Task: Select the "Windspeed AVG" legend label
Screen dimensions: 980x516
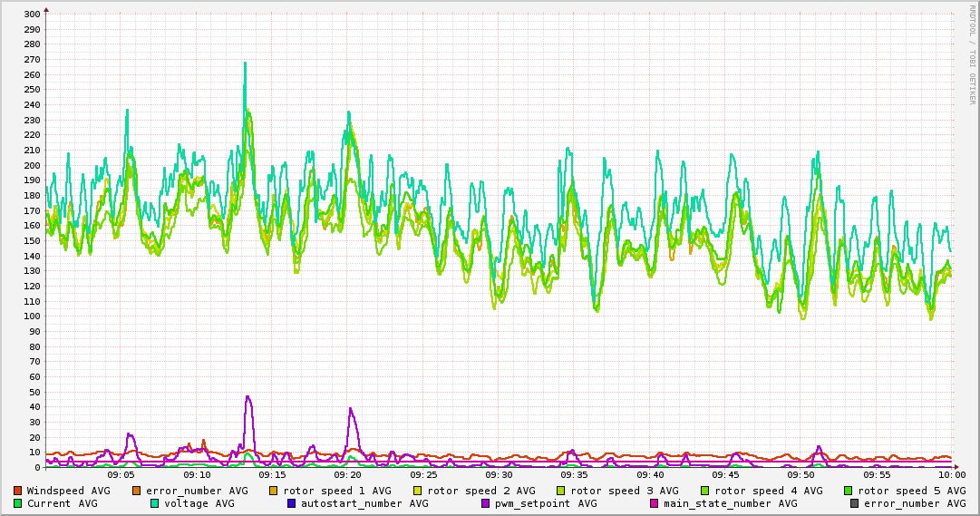Action: 68,491
